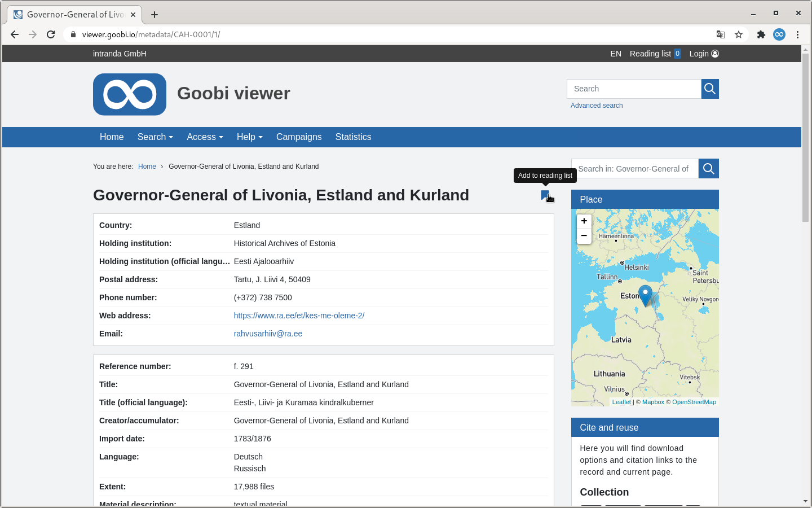Open the Home navigation item
This screenshot has width=812, height=508.
[x=112, y=137]
